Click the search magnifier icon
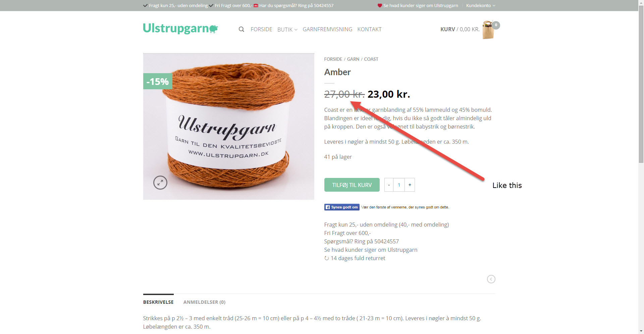The height and width of the screenshot is (334, 644). click(241, 29)
